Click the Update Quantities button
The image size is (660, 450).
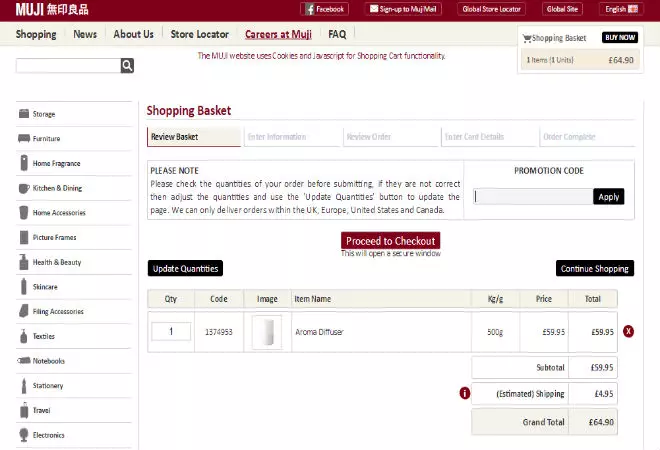(185, 268)
